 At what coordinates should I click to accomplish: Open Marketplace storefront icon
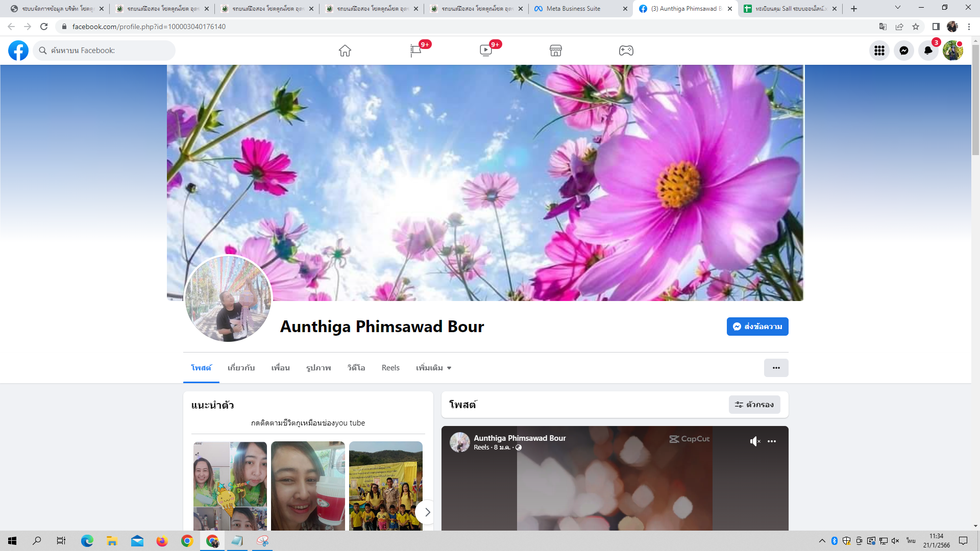[556, 51]
